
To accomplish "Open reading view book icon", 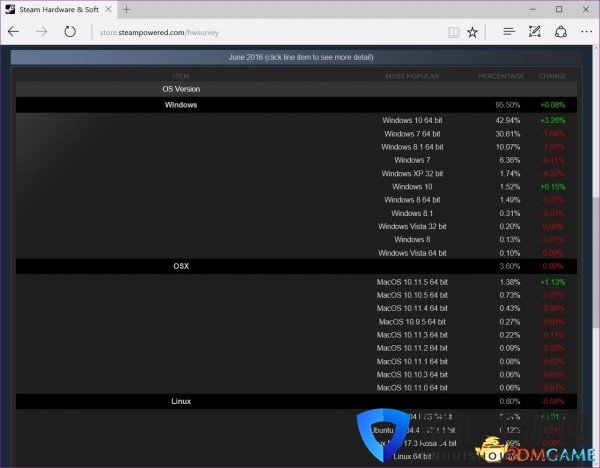I will pyautogui.click(x=454, y=33).
